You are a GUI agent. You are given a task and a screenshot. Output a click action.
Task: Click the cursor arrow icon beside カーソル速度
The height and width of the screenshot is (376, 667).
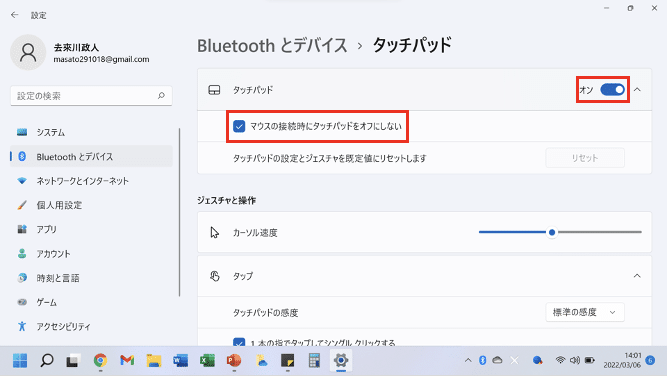click(x=214, y=232)
